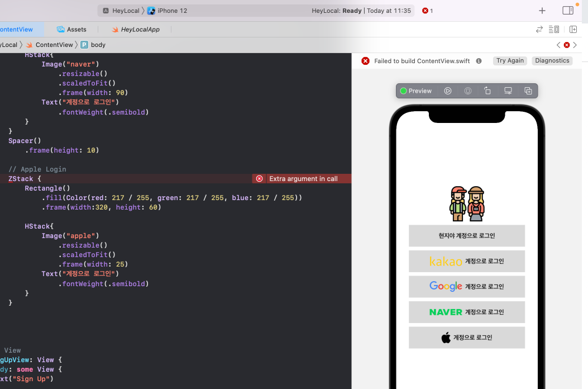588x389 pixels.
Task: Click the .fill(Color(red: 217 line
Action: click(x=172, y=198)
